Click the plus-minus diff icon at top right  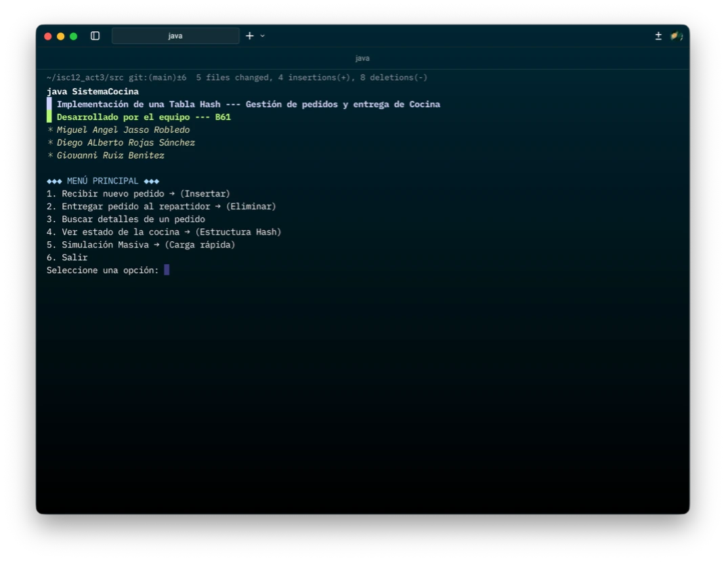(658, 36)
